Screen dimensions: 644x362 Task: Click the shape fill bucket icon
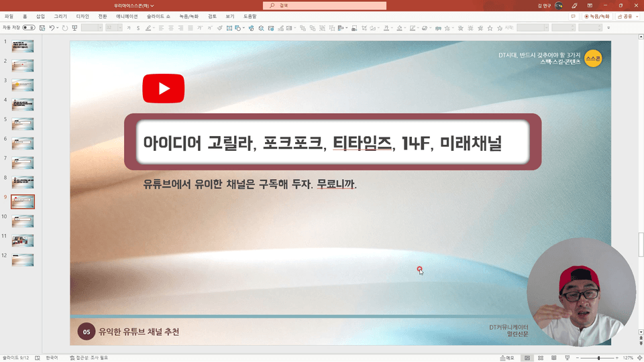click(x=398, y=28)
